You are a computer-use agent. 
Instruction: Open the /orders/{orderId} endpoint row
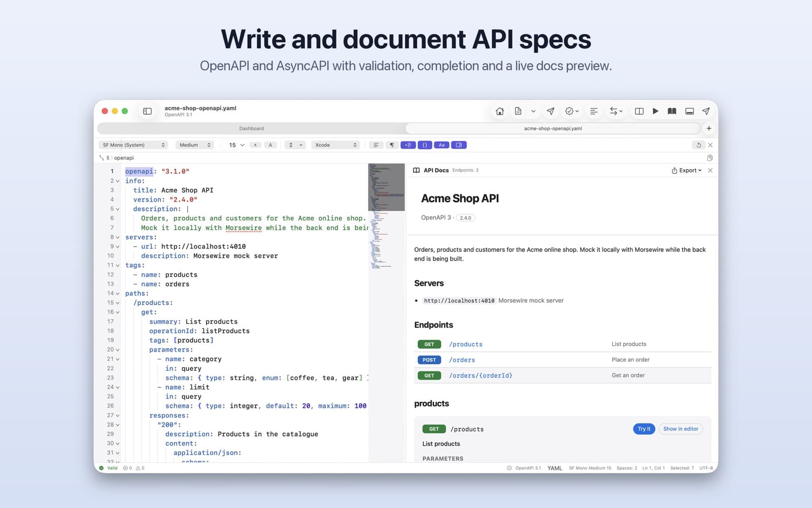[x=563, y=376]
